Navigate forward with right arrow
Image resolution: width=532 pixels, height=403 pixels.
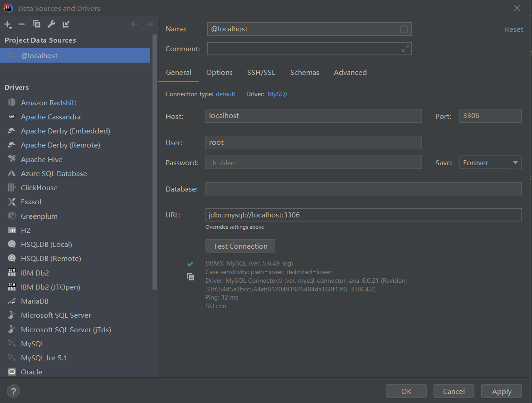150,24
